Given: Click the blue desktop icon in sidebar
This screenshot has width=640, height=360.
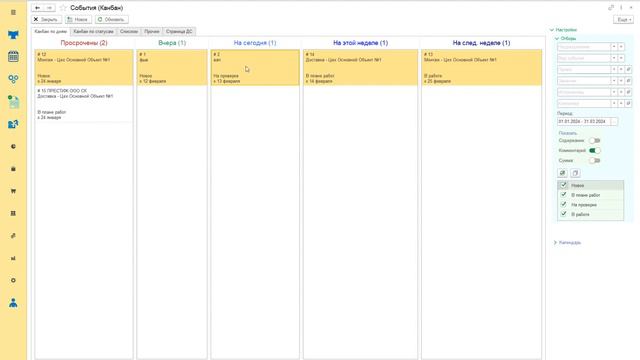Looking at the screenshot, I should click(x=13, y=35).
